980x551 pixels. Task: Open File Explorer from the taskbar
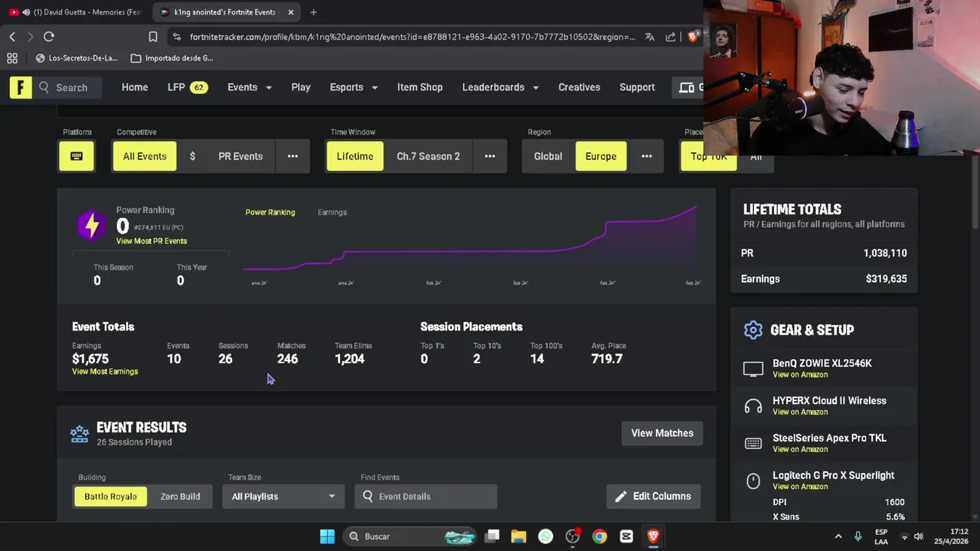518,536
